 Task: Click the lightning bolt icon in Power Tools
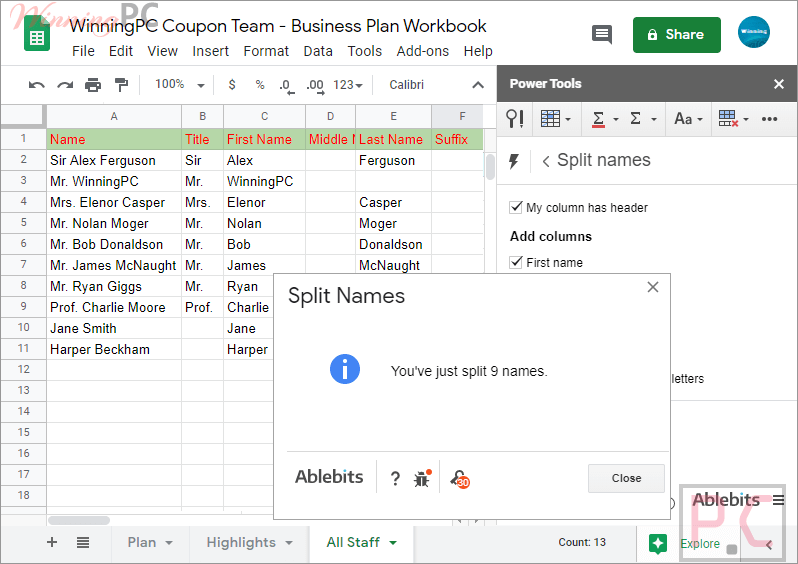click(514, 161)
